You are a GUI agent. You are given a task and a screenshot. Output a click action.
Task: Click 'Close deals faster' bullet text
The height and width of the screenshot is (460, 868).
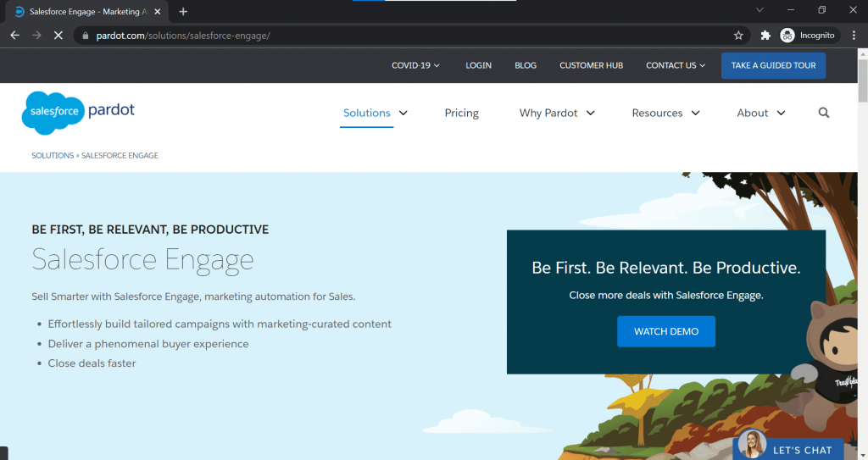click(92, 363)
